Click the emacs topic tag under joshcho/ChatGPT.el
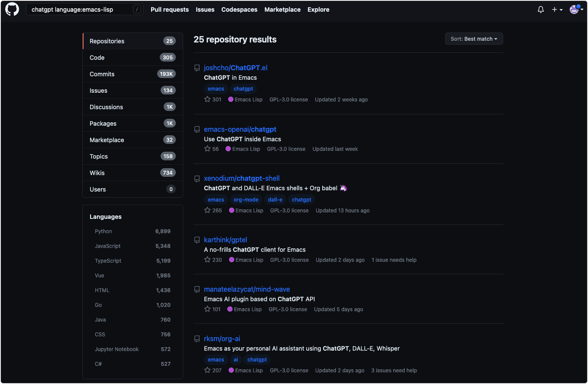This screenshot has height=384, width=588. [x=216, y=89]
